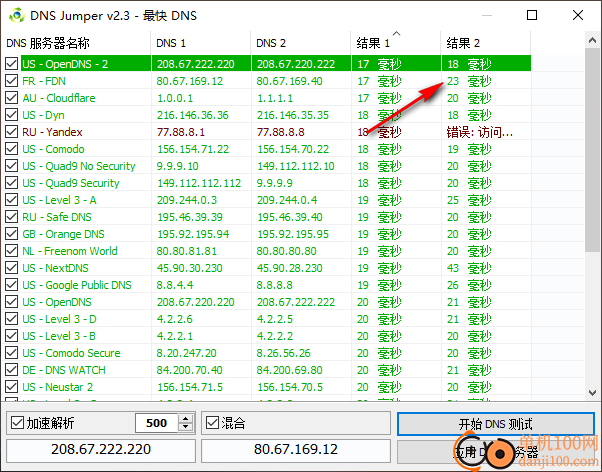Select US - Quad9 No Security entry

[79, 166]
